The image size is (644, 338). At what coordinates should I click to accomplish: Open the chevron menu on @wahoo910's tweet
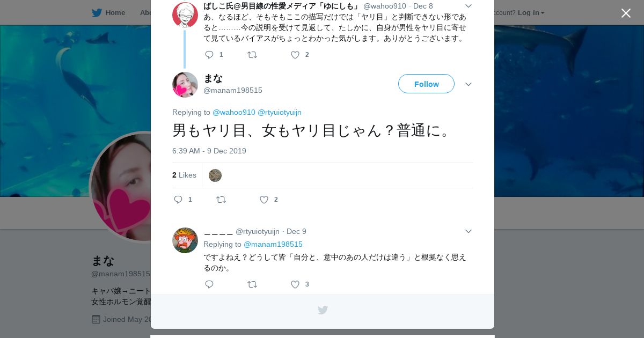[468, 6]
